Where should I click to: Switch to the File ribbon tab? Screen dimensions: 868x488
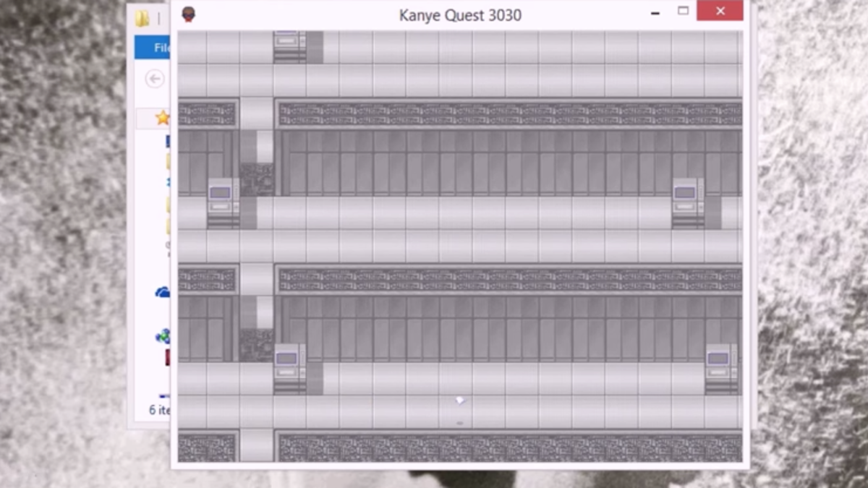click(x=163, y=48)
